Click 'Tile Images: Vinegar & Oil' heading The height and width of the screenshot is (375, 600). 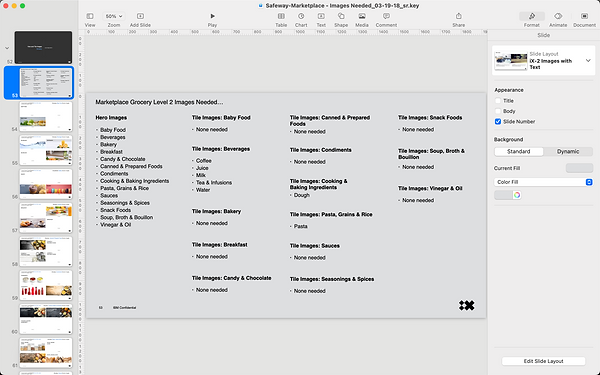(x=430, y=188)
